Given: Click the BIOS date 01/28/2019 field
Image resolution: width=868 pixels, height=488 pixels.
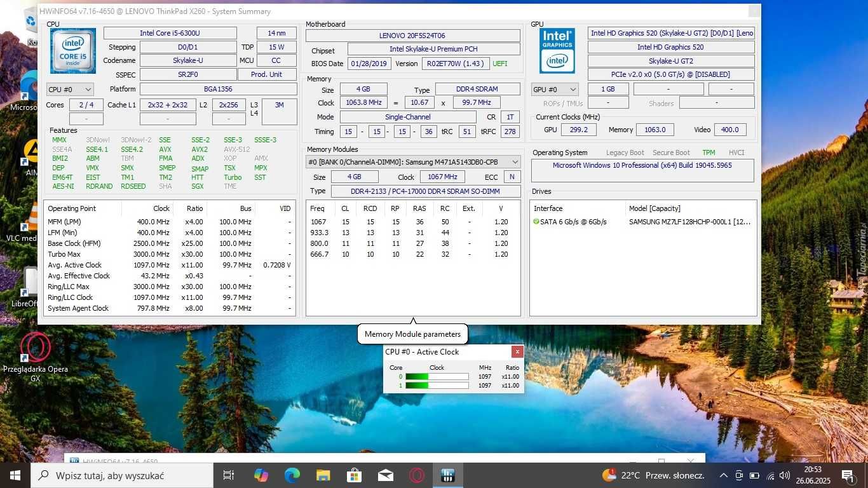Looking at the screenshot, I should [x=369, y=64].
